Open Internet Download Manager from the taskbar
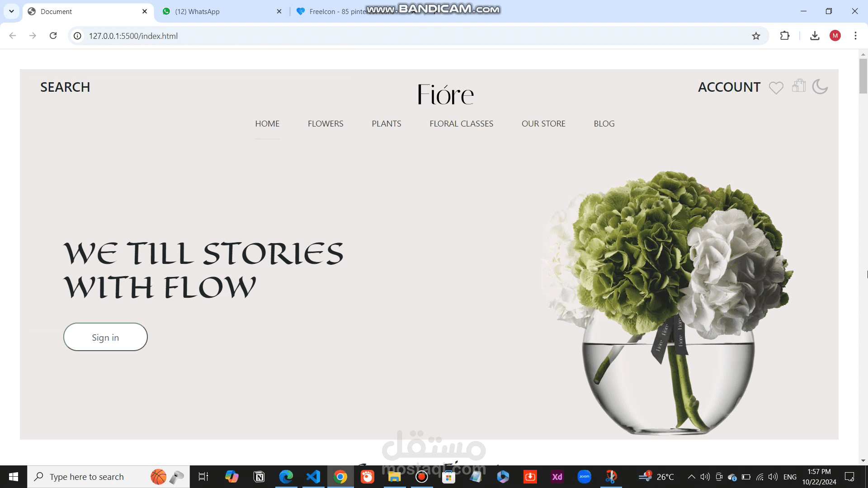The height and width of the screenshot is (488, 868). click(x=530, y=476)
